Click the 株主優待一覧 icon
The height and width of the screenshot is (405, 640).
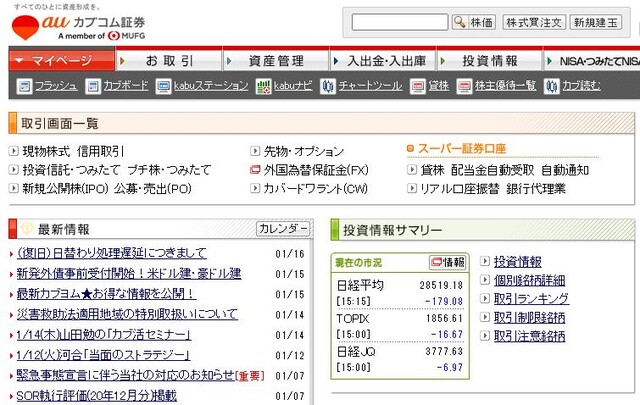464,86
